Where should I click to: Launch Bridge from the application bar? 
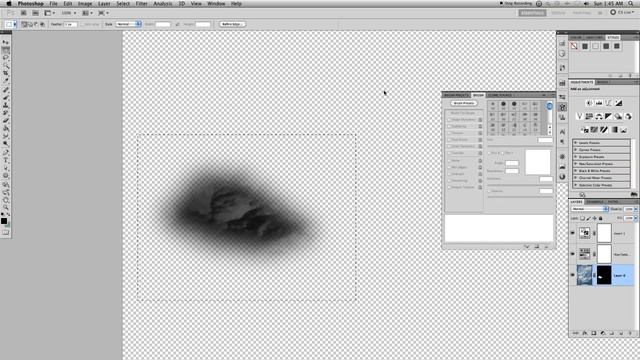tap(24, 13)
